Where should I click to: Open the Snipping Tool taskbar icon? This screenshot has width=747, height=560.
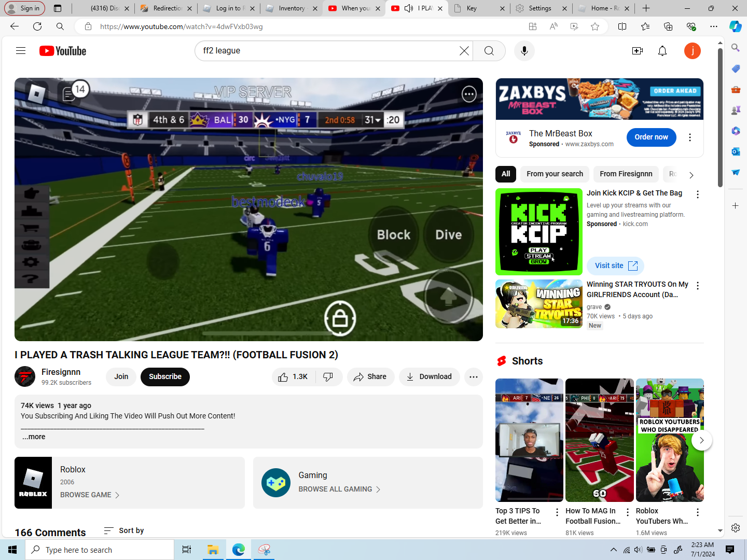click(x=265, y=550)
